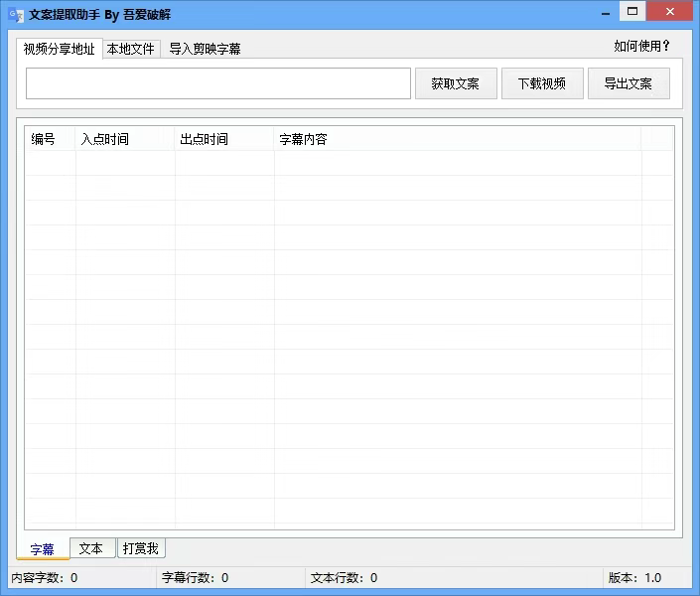Open the 打赏我 tab

pos(140,548)
